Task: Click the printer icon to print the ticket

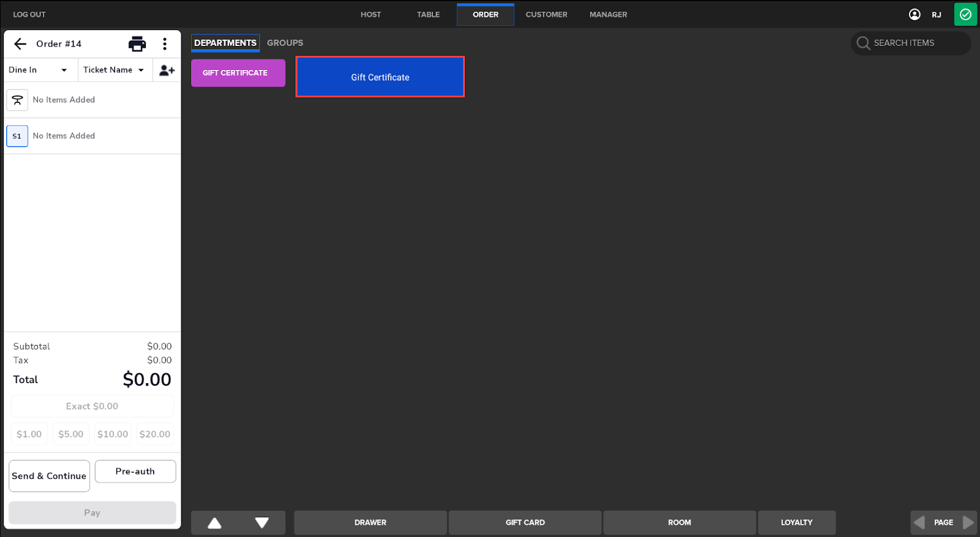Action: [137, 44]
